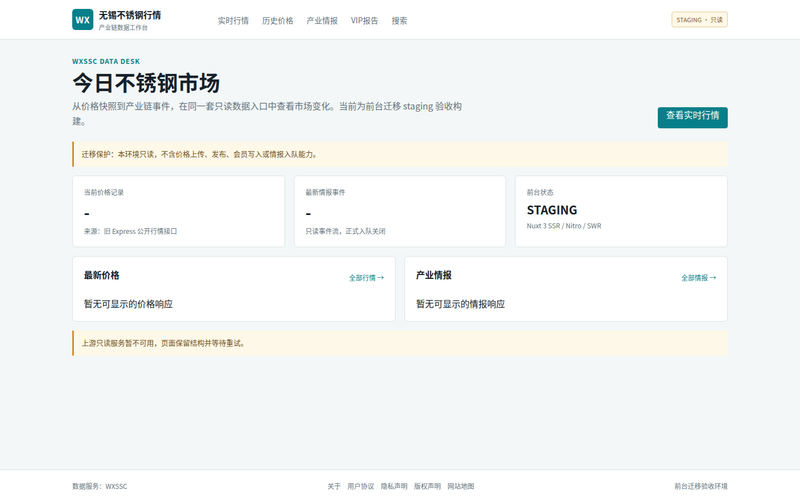
Task: Follow the 全部行情 → link
Action: click(x=366, y=278)
